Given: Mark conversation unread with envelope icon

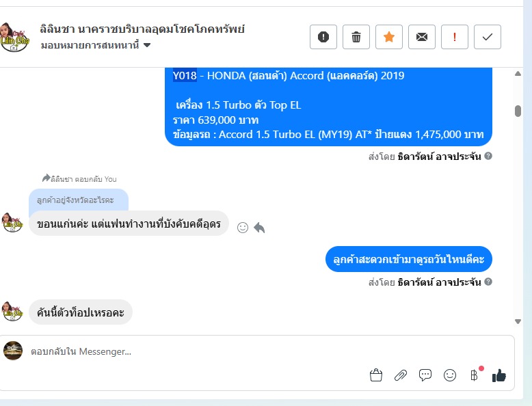Looking at the screenshot, I should pos(422,37).
